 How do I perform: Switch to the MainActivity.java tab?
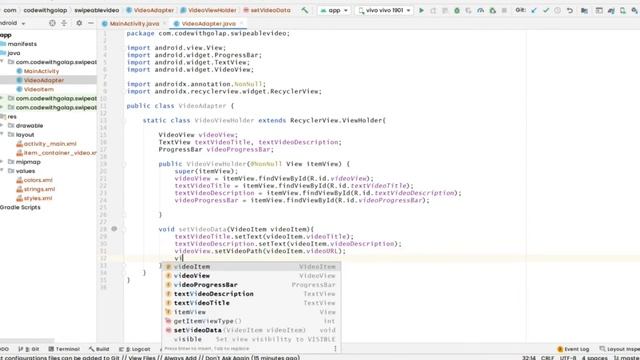point(134,24)
